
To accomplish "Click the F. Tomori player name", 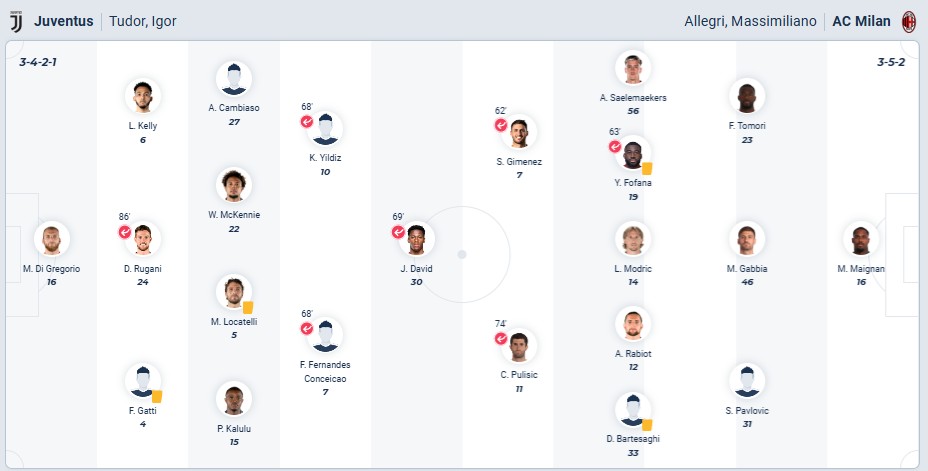I will coord(746,125).
